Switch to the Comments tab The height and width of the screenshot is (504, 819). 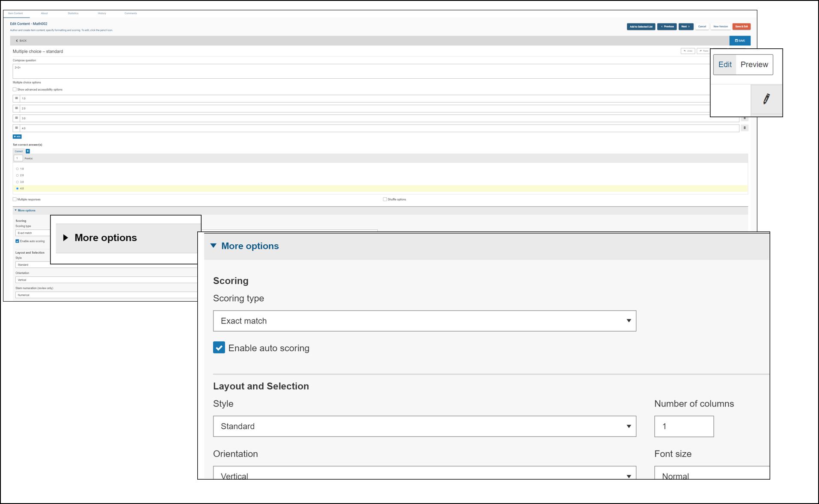point(131,13)
